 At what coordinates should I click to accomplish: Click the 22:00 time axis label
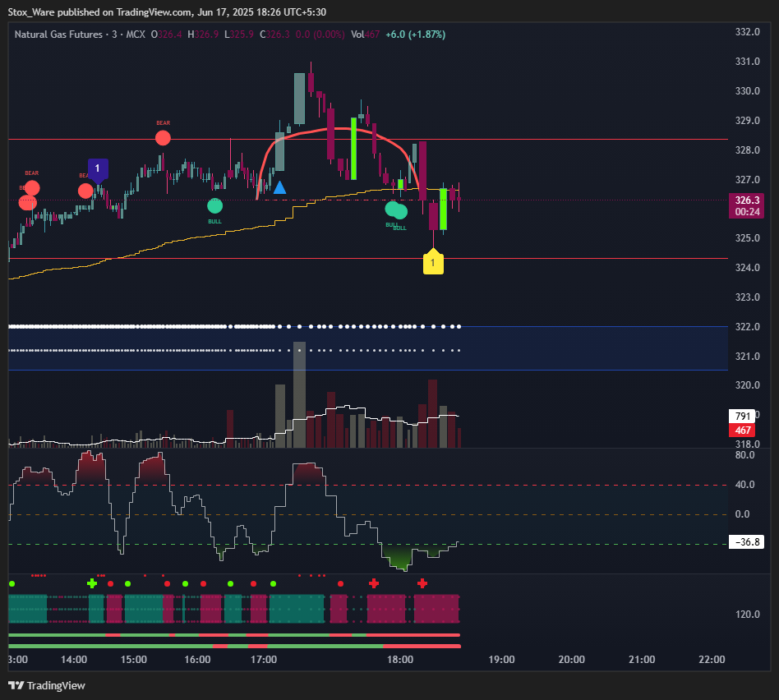pyautogui.click(x=712, y=660)
